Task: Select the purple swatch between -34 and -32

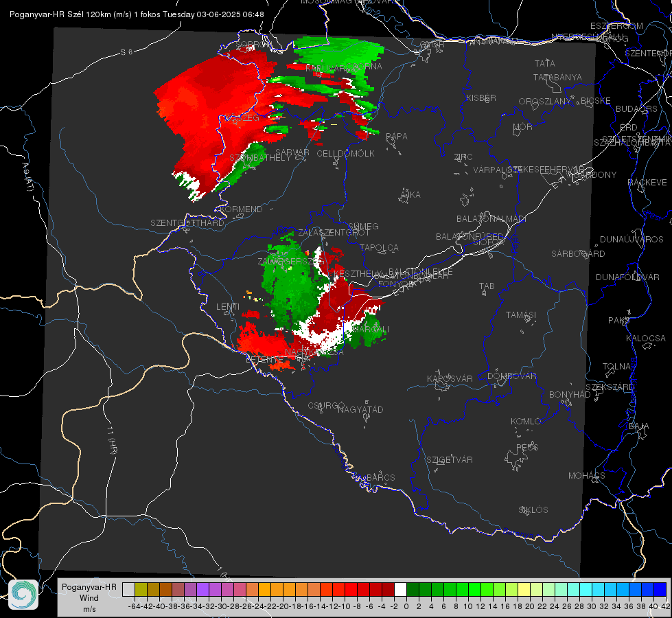Action: (202, 589)
